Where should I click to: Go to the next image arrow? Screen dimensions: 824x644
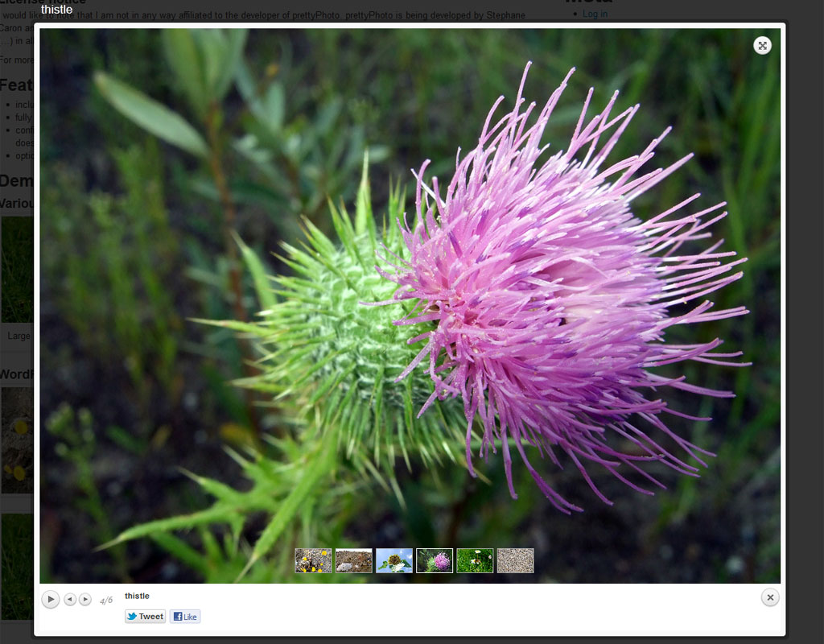tap(85, 599)
